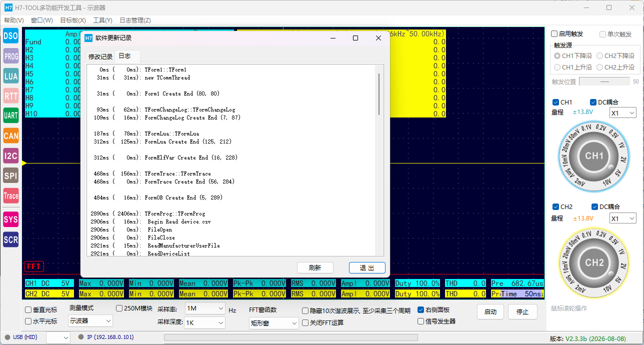Click the red FFT indicator button

33,266
